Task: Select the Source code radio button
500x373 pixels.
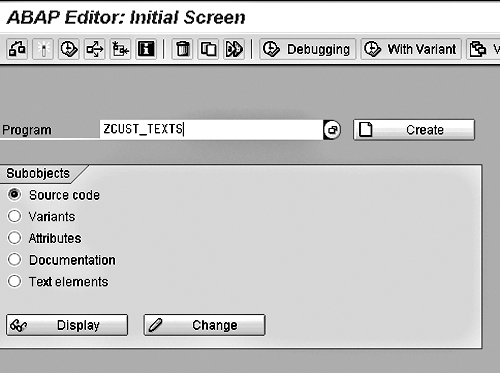Action: (14, 195)
